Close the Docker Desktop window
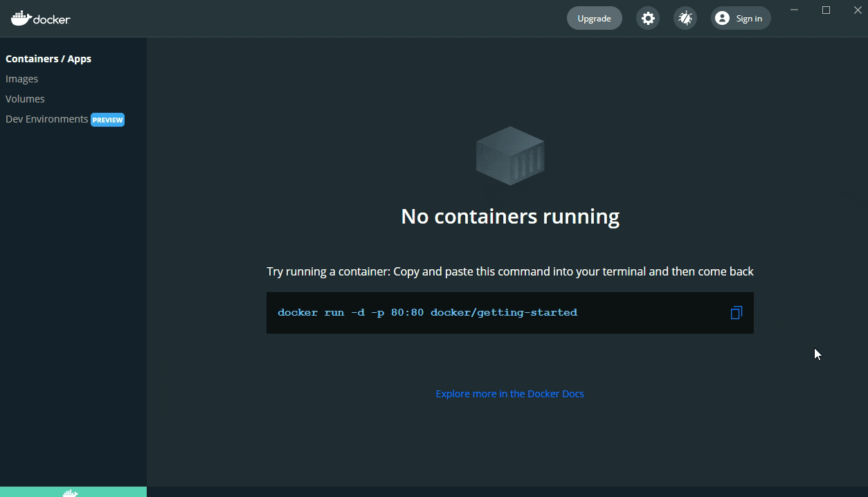 pos(857,10)
